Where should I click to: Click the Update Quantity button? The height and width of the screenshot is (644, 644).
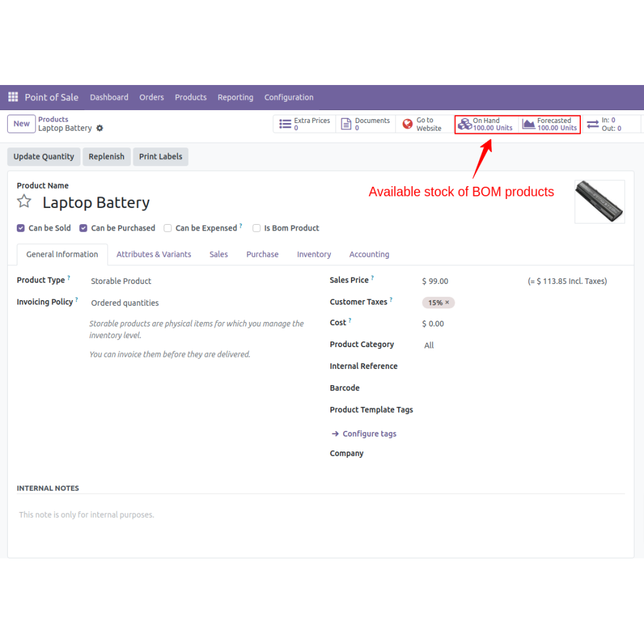click(44, 156)
